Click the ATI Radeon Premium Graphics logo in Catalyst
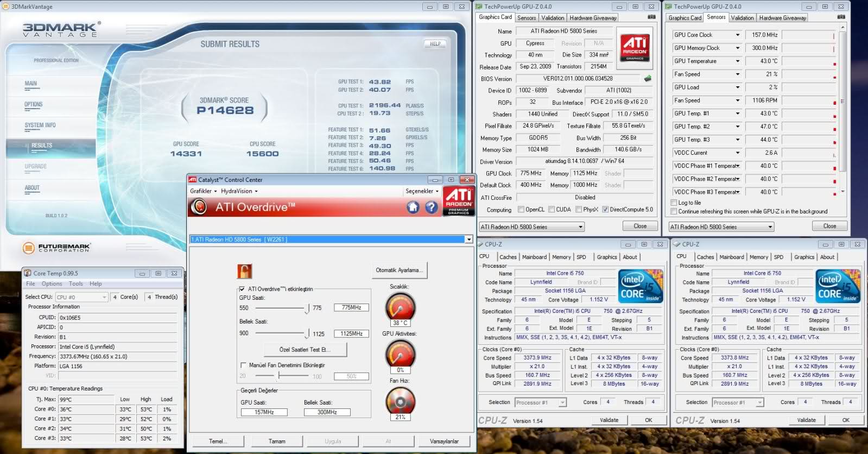The width and height of the screenshot is (868, 454). click(459, 201)
